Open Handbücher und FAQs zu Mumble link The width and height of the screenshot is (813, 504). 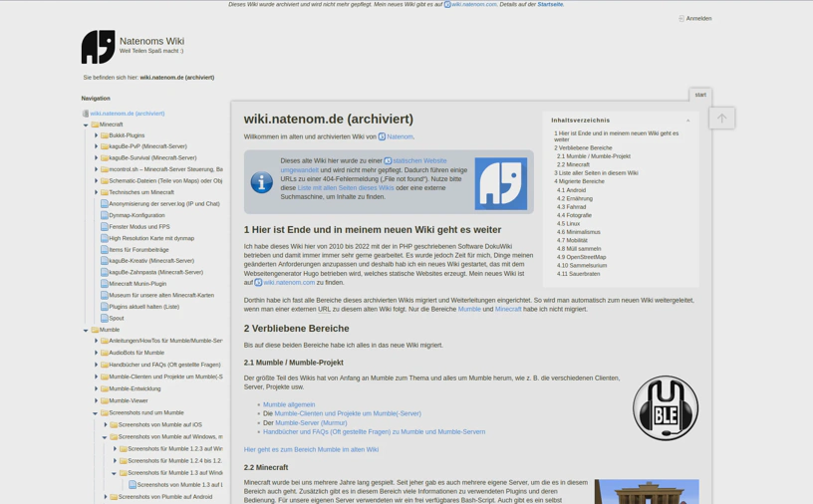pos(374,431)
